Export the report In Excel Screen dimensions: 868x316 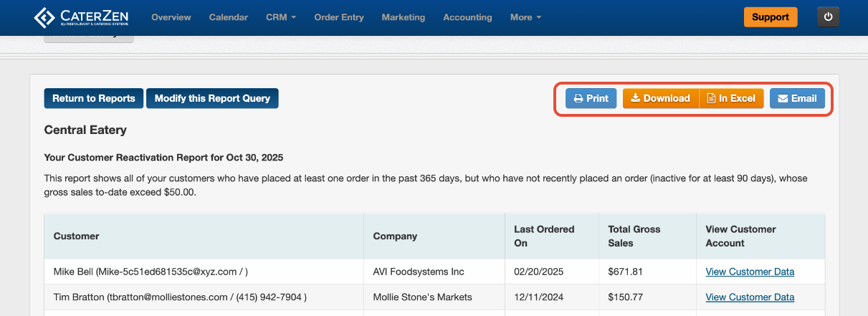point(732,98)
